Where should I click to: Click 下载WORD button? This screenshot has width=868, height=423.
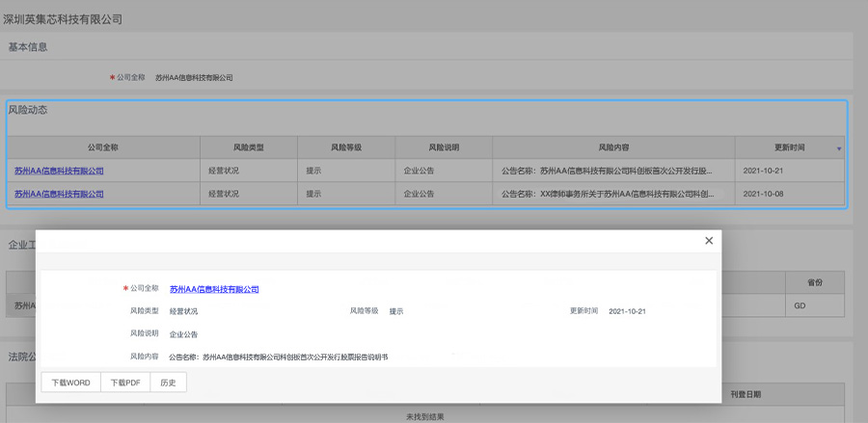(x=70, y=383)
